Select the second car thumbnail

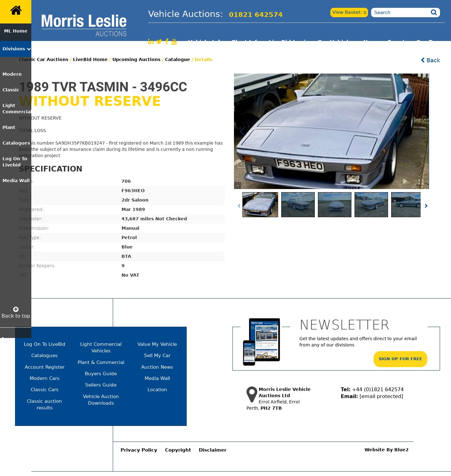tap(298, 205)
